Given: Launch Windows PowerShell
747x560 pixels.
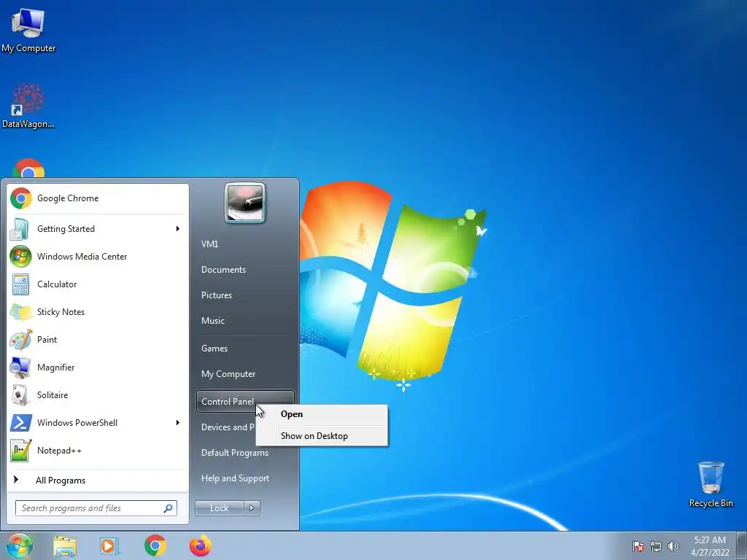Looking at the screenshot, I should [x=98, y=422].
